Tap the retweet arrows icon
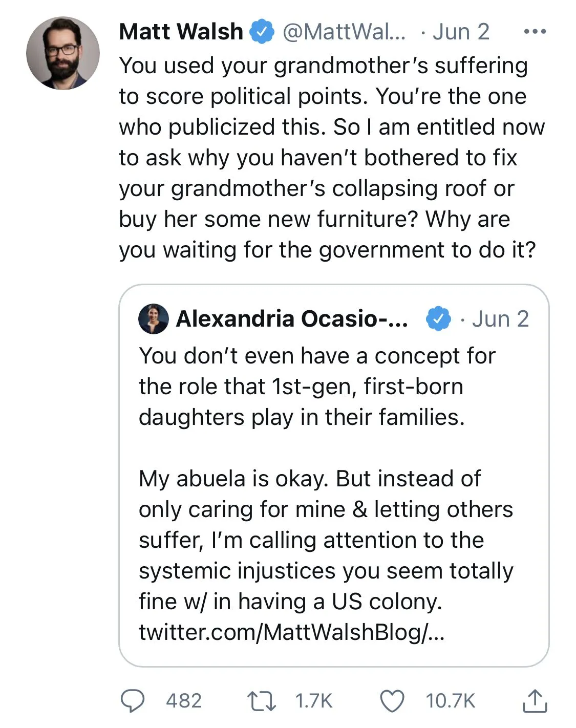Viewport: 576px width, 728px height. [x=261, y=700]
